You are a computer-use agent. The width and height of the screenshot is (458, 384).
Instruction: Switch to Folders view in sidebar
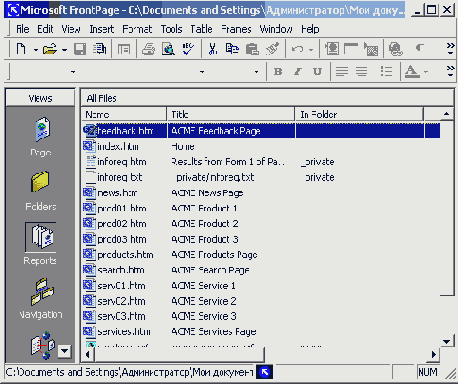click(x=41, y=182)
